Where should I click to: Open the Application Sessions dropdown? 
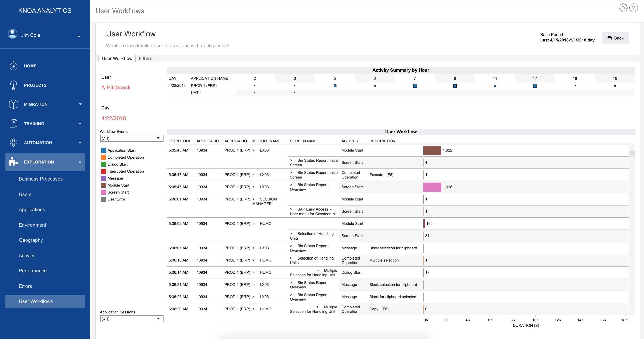132,319
